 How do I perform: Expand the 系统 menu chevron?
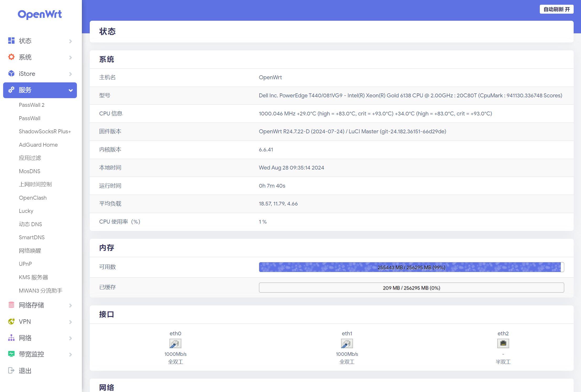point(70,57)
